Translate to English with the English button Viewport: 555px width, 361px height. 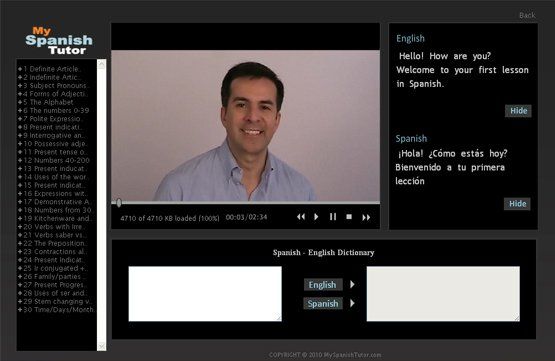point(322,285)
